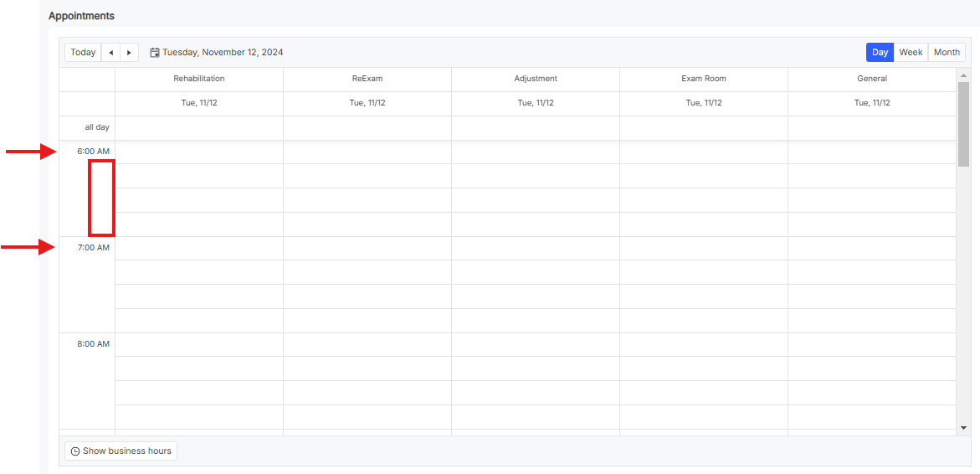Screen dimensions: 980x474
Task: Click the 8:00 AM slot under Adjustment
Action: click(x=536, y=345)
